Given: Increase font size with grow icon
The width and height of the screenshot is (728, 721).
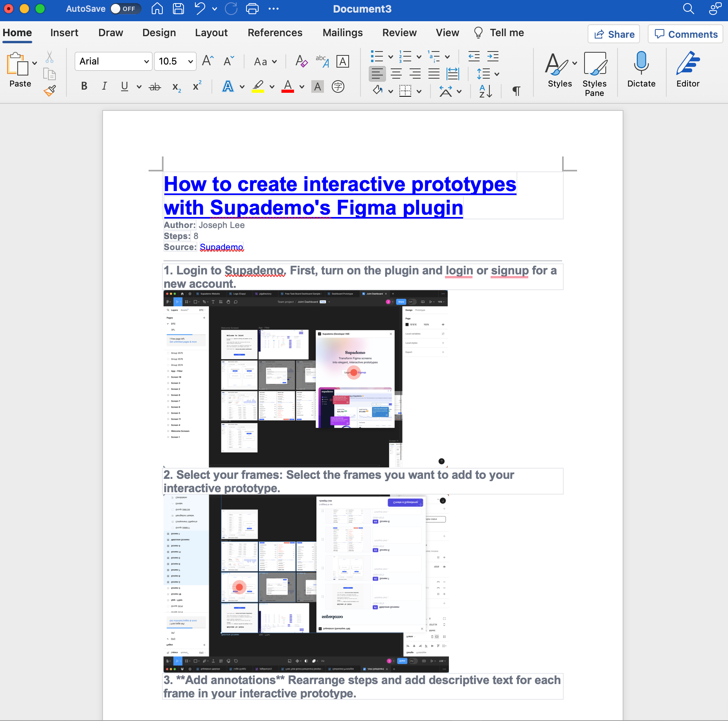Looking at the screenshot, I should point(207,61).
